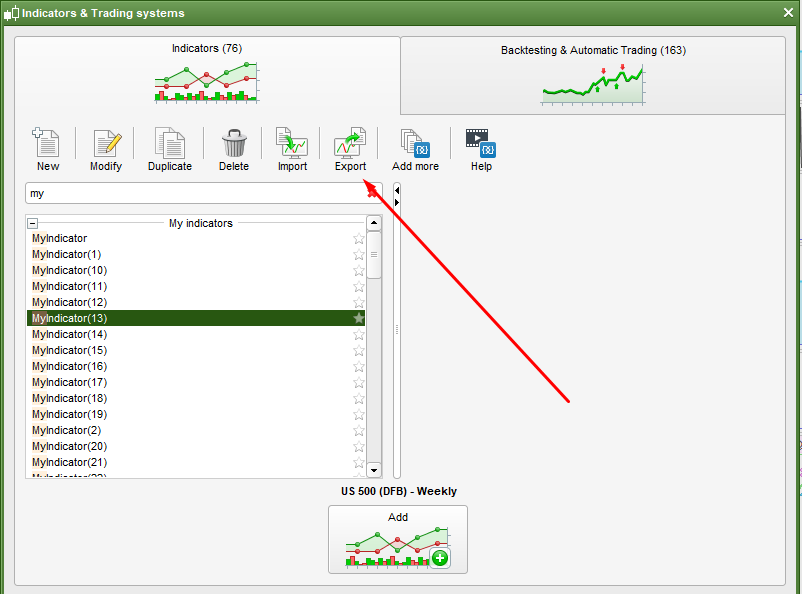
Task: Collapse panel with left splitter arrow
Action: 397,190
